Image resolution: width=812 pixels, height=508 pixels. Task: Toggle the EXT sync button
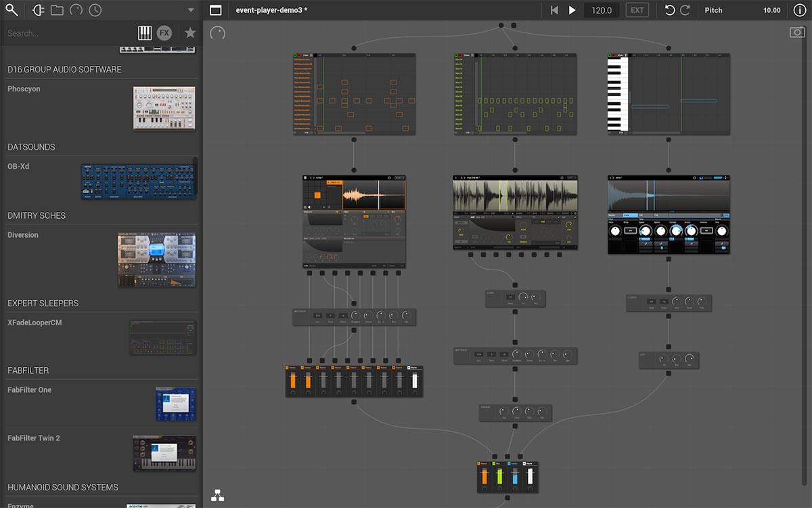[637, 10]
